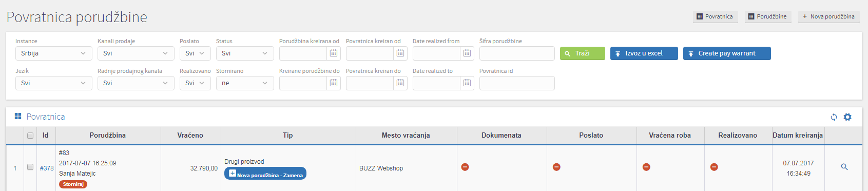Open calendar for Date realized to
The height and width of the screenshot is (191, 868).
pyautogui.click(x=467, y=83)
